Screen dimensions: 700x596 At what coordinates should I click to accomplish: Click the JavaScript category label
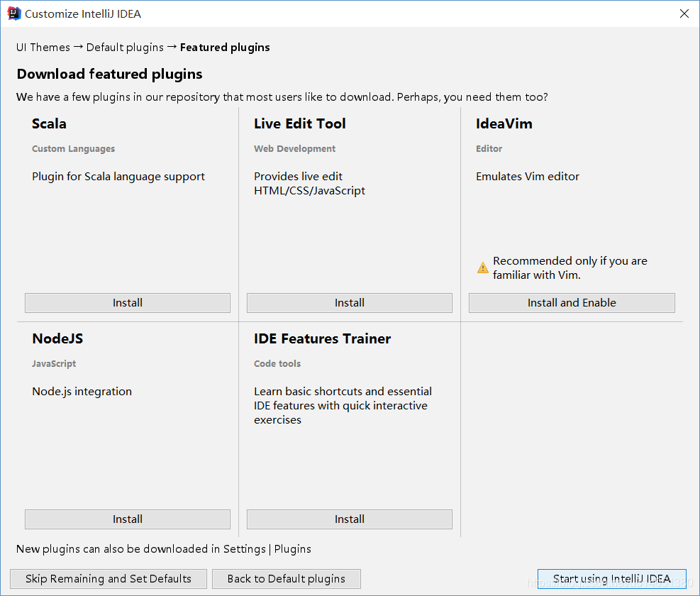pos(54,364)
